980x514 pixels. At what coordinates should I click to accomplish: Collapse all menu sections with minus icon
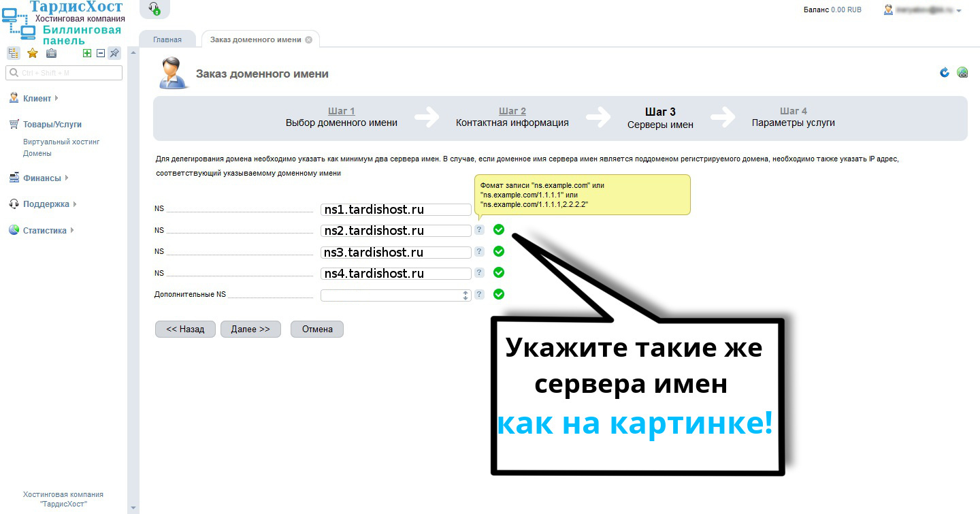point(101,53)
